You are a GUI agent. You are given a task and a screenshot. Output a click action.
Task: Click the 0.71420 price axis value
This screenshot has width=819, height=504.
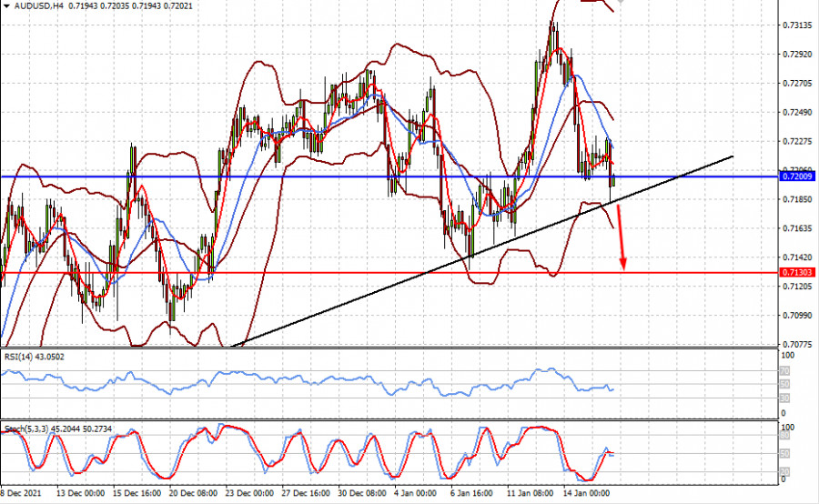click(x=797, y=257)
